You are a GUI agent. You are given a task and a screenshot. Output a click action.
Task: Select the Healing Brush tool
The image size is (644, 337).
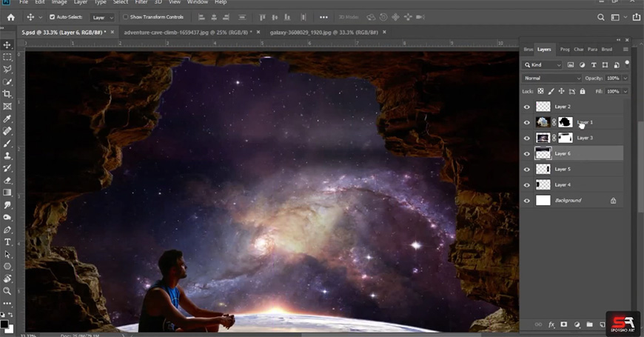[7, 130]
